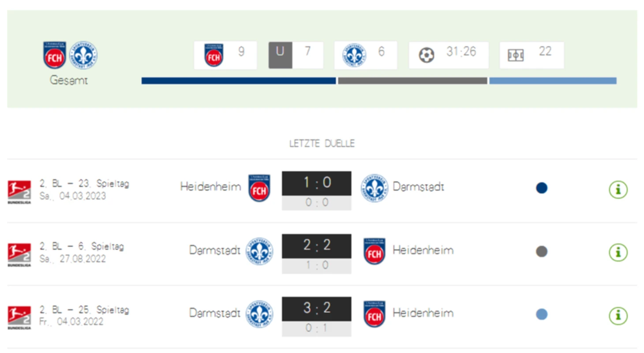This screenshot has height=353, width=644.
Task: Click the dark blue Heidenheim segment of the bar
Action: 239,81
